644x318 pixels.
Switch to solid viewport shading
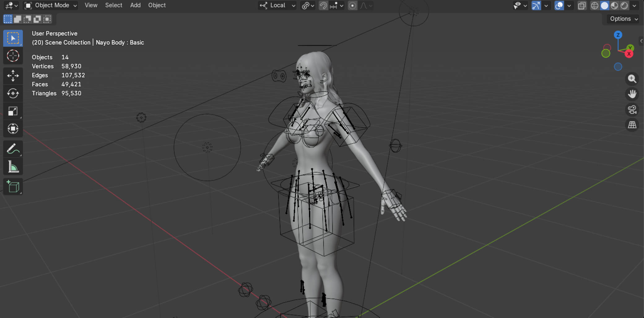(x=604, y=6)
